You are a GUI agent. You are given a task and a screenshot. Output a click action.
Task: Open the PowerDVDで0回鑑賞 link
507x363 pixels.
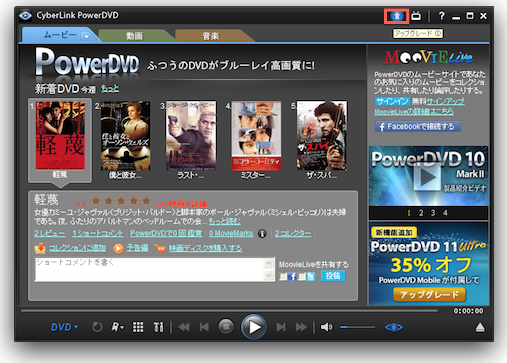pos(166,233)
